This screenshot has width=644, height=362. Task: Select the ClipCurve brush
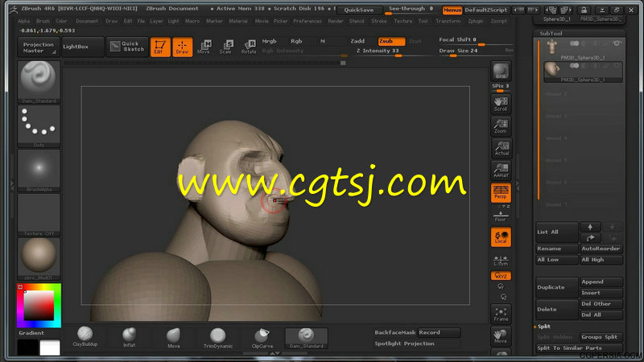[262, 337]
